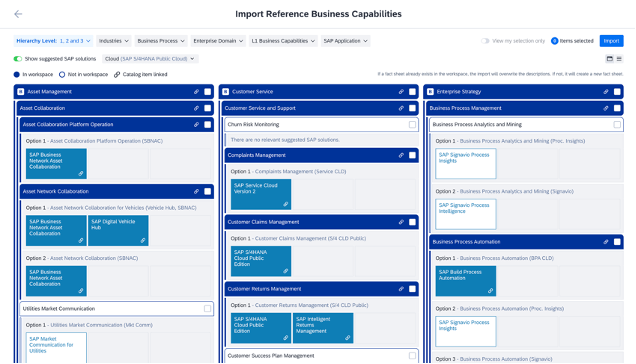
Task: Go back with the arrow icon
Action: point(18,14)
